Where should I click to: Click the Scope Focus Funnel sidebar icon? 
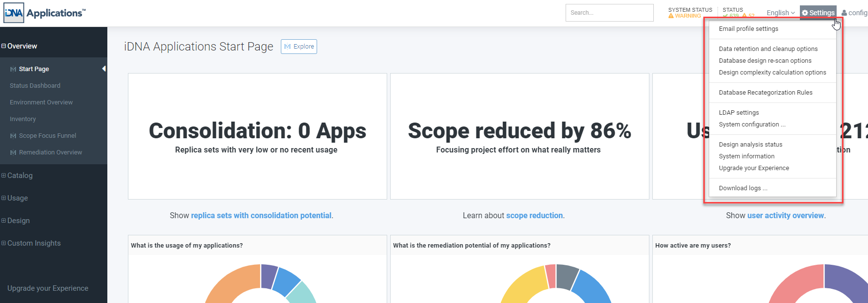[13, 136]
